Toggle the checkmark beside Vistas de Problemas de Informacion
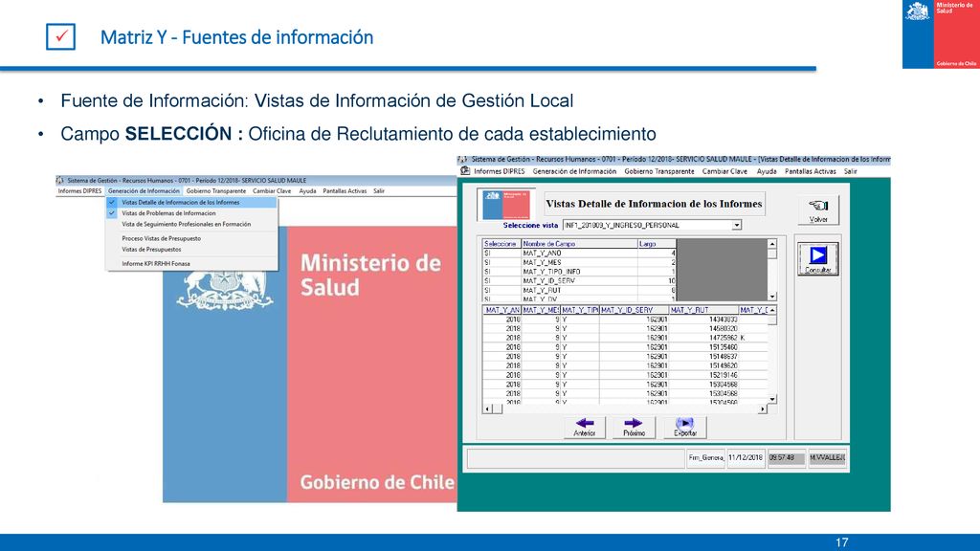This screenshot has height=551, width=980. click(x=112, y=213)
